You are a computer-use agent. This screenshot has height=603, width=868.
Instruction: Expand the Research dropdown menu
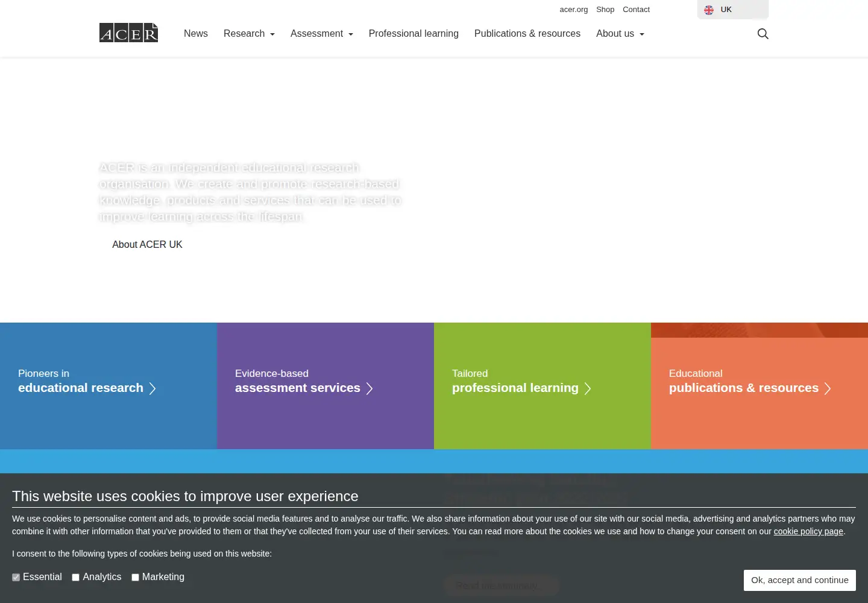(x=249, y=34)
